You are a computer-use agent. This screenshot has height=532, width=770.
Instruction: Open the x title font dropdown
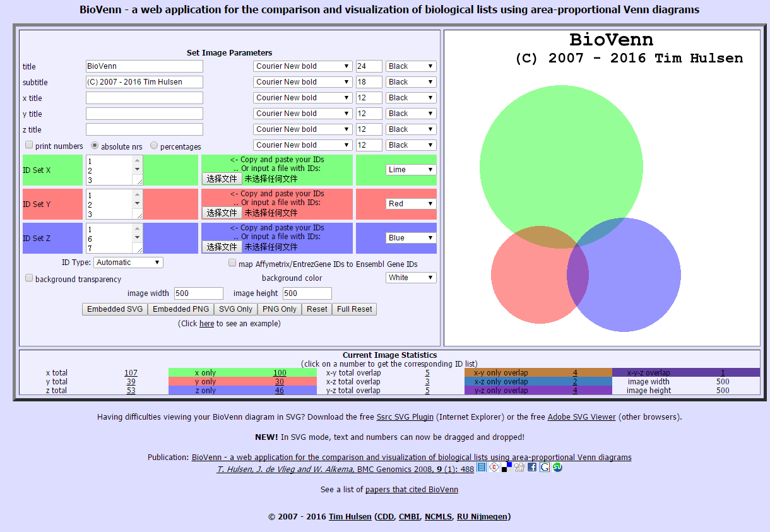(303, 98)
